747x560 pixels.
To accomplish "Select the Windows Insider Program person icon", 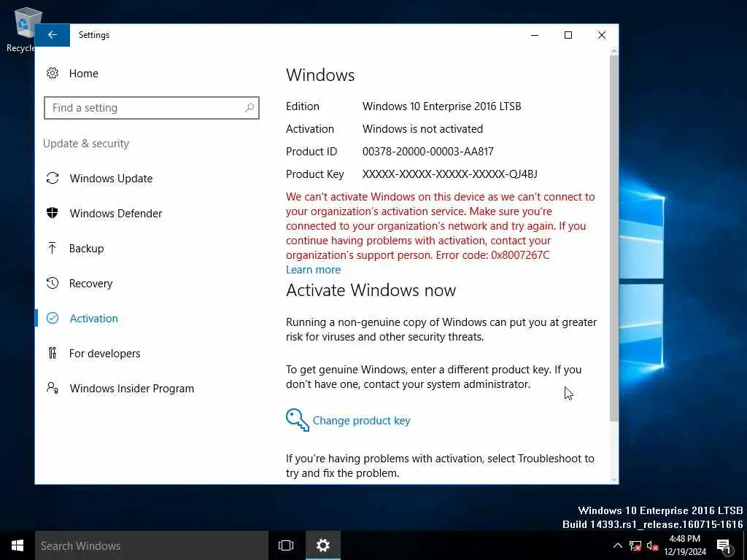I will pyautogui.click(x=53, y=388).
